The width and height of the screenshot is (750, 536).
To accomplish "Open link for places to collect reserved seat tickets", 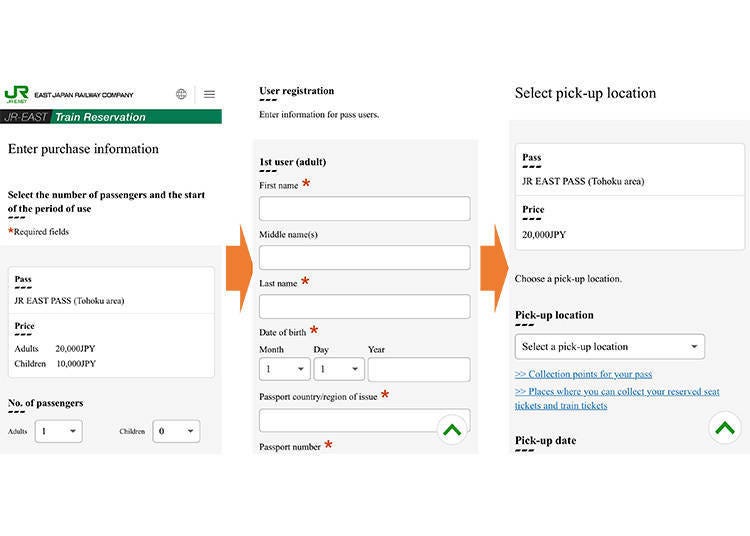I will pos(617,398).
